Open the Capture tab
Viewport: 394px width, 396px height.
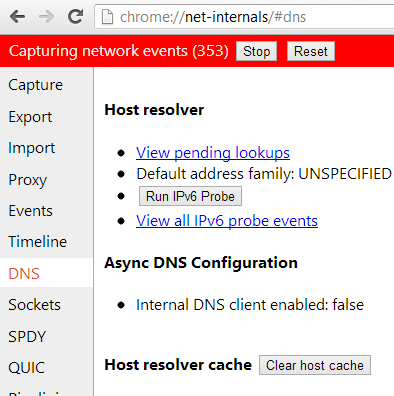(36, 85)
